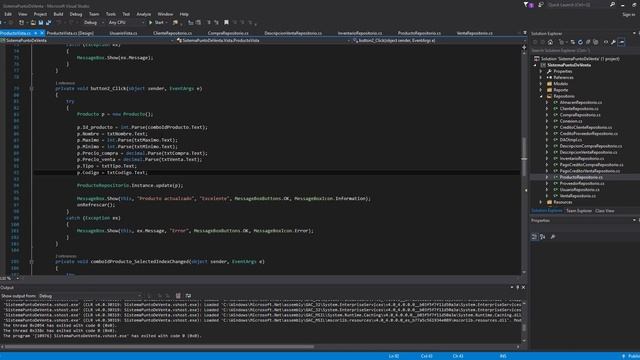Click the bookmark icon in the toolbar
This screenshot has width=640, height=360.
click(227, 22)
